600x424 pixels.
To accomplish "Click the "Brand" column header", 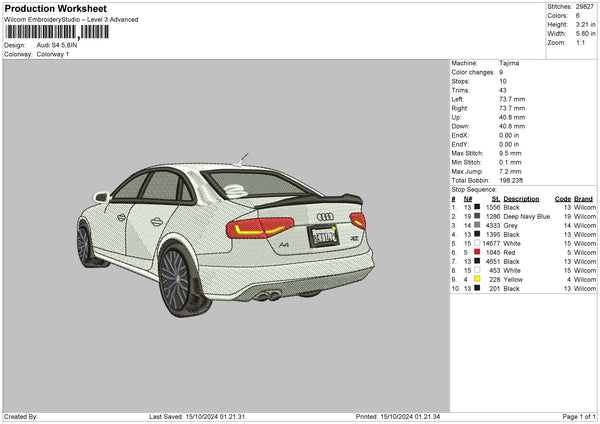I will (x=583, y=199).
